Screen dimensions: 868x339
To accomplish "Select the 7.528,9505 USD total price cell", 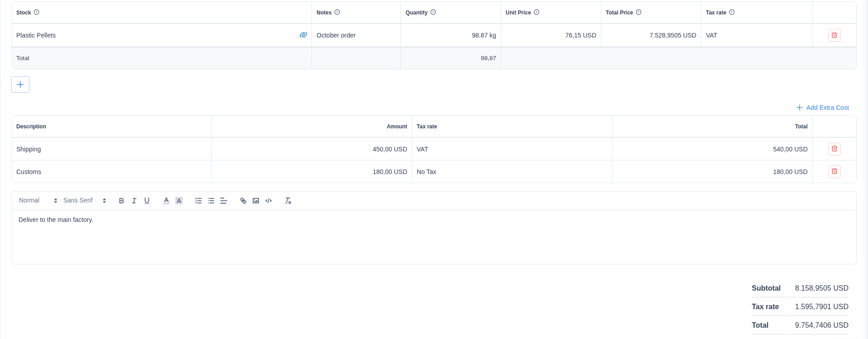I will pos(651,35).
